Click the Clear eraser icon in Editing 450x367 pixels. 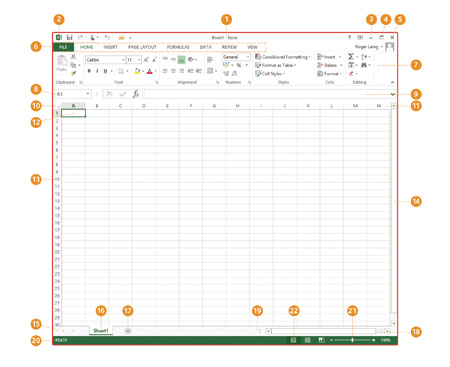click(351, 73)
